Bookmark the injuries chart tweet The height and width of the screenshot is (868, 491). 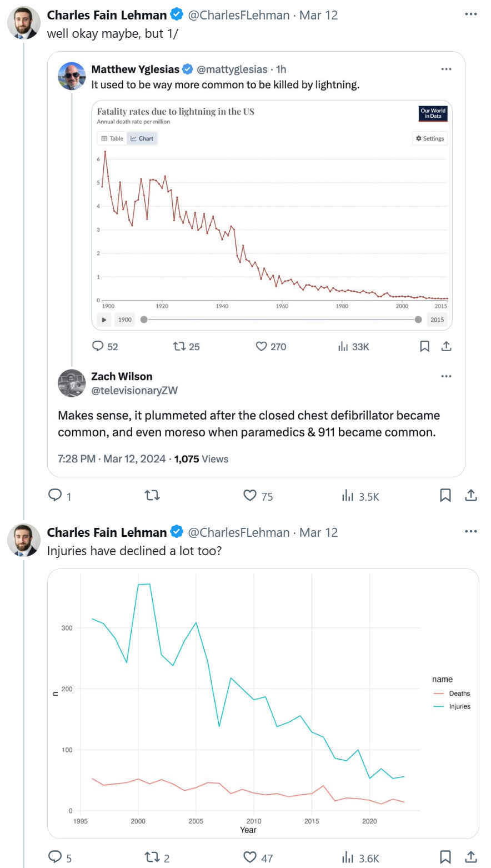tap(445, 857)
